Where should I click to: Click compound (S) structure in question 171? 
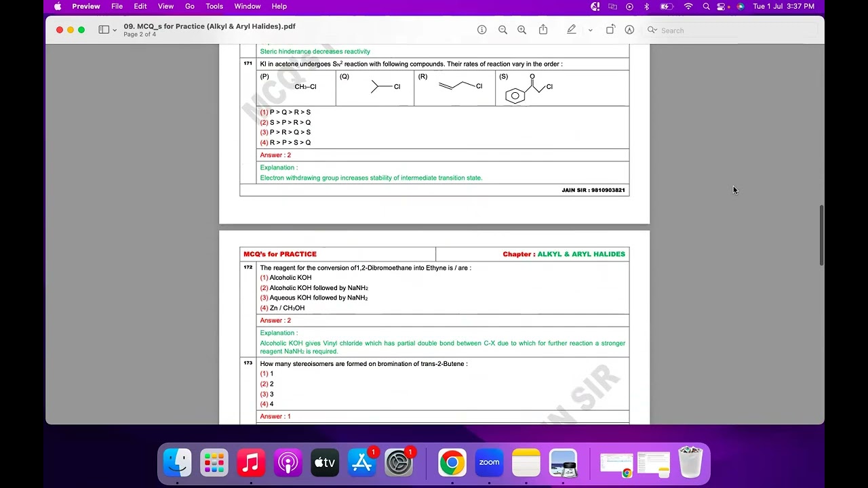[529, 89]
